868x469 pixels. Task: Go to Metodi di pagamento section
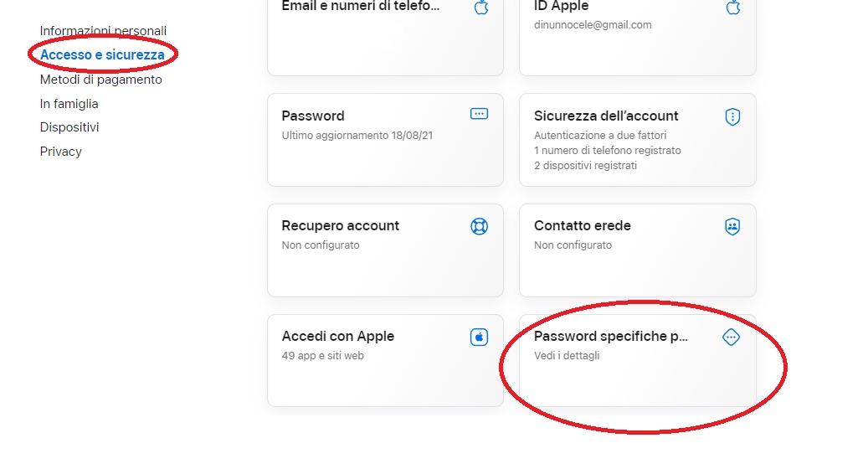(x=101, y=80)
